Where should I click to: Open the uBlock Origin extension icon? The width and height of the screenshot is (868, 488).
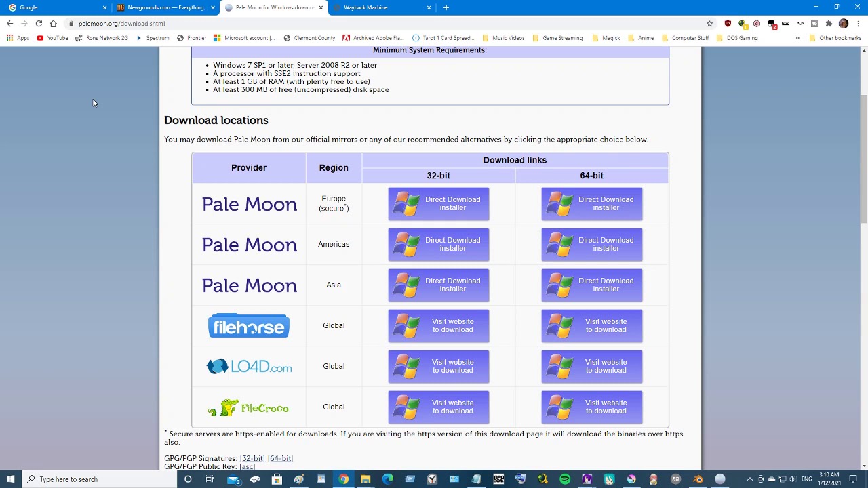click(x=728, y=24)
